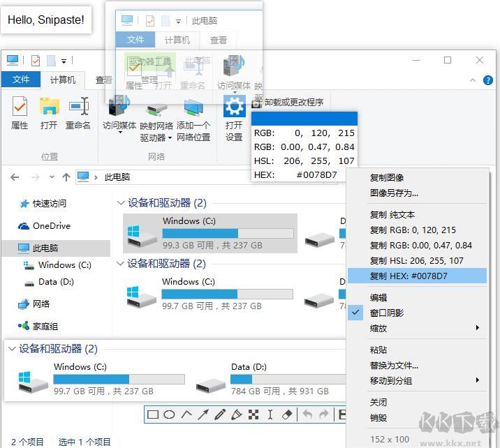Select the rectangle annotation tool

[x=153, y=415]
